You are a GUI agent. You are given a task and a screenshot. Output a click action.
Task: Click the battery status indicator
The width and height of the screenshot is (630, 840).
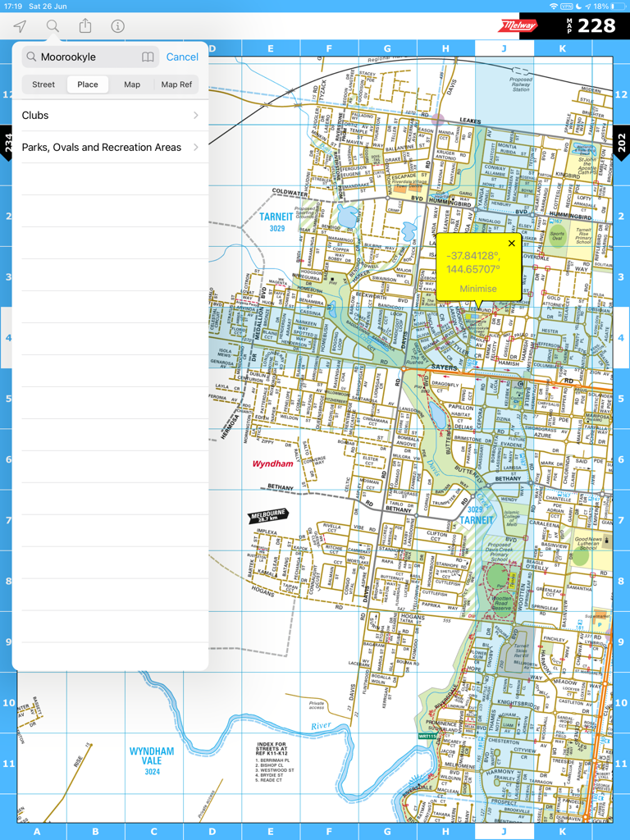(620, 6)
